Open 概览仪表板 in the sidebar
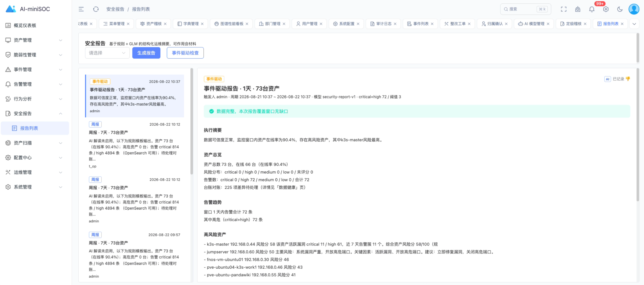Viewport: 644px width, 285px height. pyautogui.click(x=34, y=25)
